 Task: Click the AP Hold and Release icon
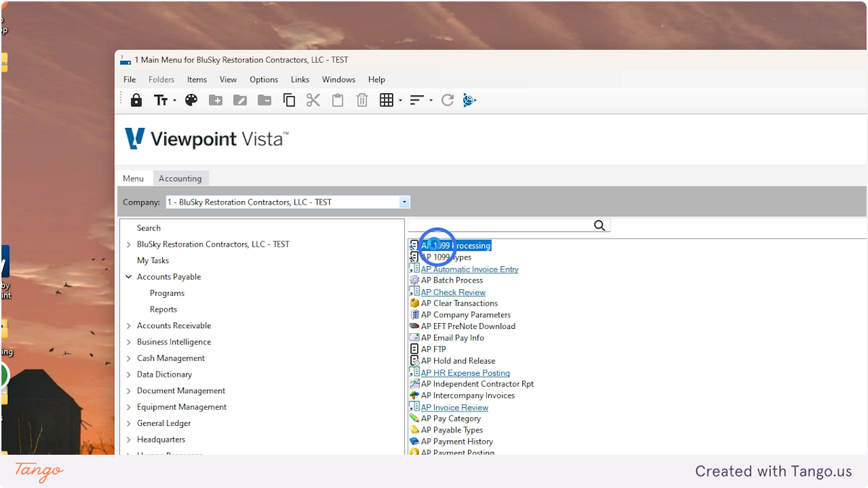(414, 361)
